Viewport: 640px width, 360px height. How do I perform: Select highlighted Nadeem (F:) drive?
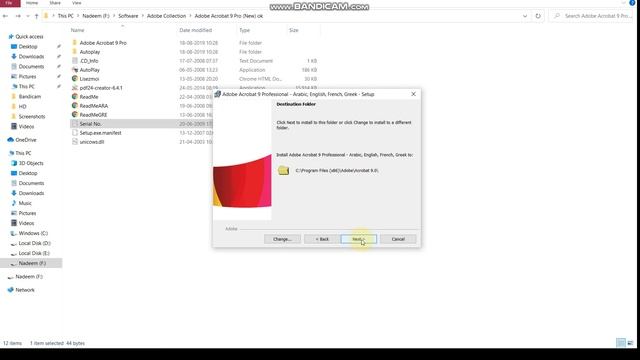click(x=31, y=263)
